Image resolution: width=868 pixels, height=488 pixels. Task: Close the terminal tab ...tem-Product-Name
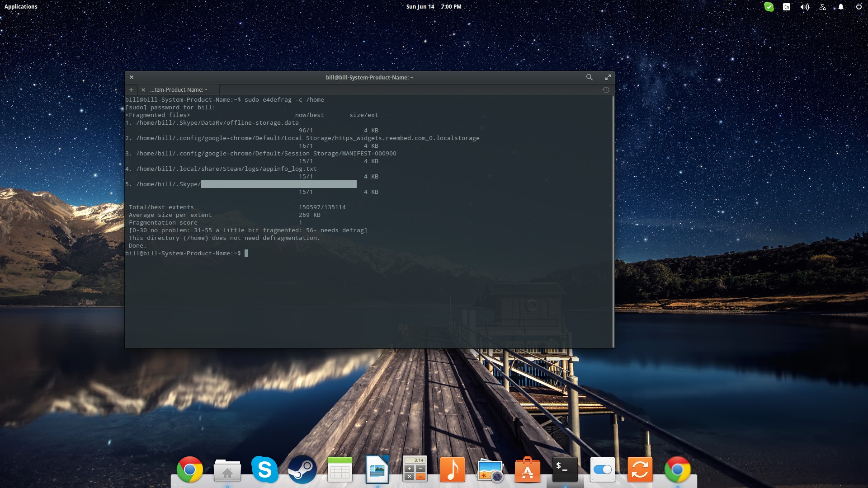click(143, 89)
